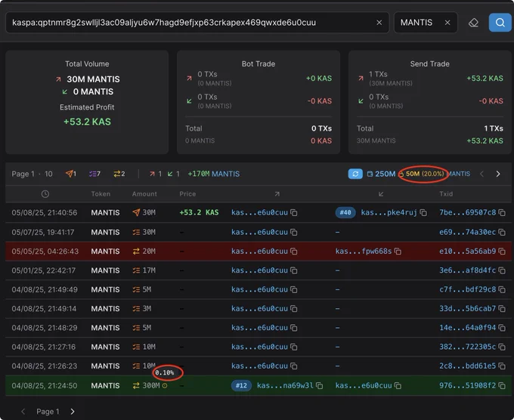The height and width of the screenshot is (420, 514).
Task: Copy txid 3e6...af8d4fc
Action: 502,270
